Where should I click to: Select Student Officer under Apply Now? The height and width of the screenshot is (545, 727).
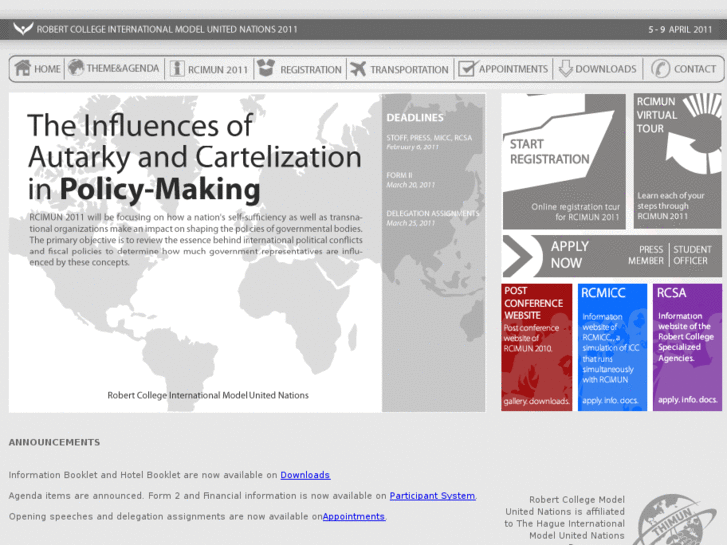point(692,255)
